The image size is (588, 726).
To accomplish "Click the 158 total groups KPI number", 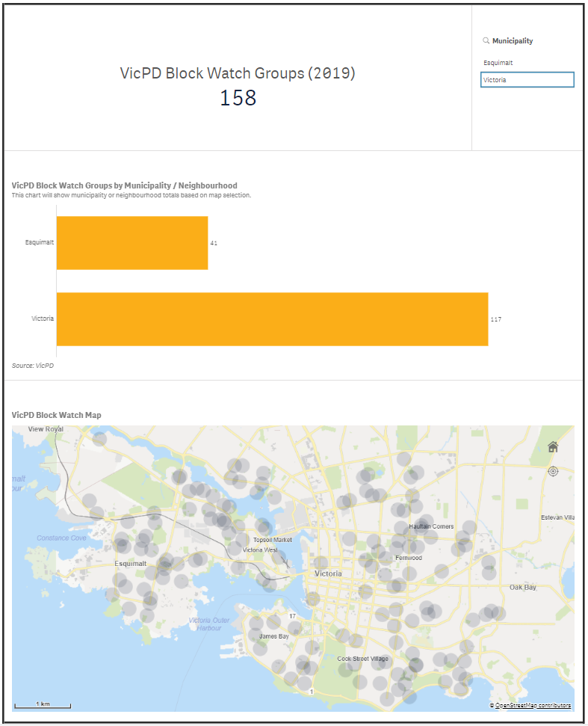I will [x=238, y=98].
